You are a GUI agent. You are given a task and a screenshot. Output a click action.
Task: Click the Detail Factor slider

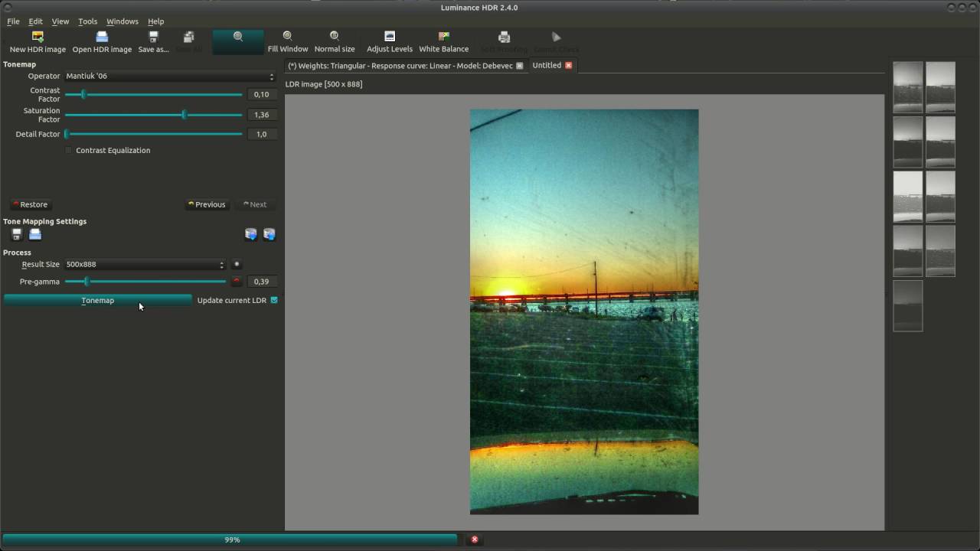153,134
